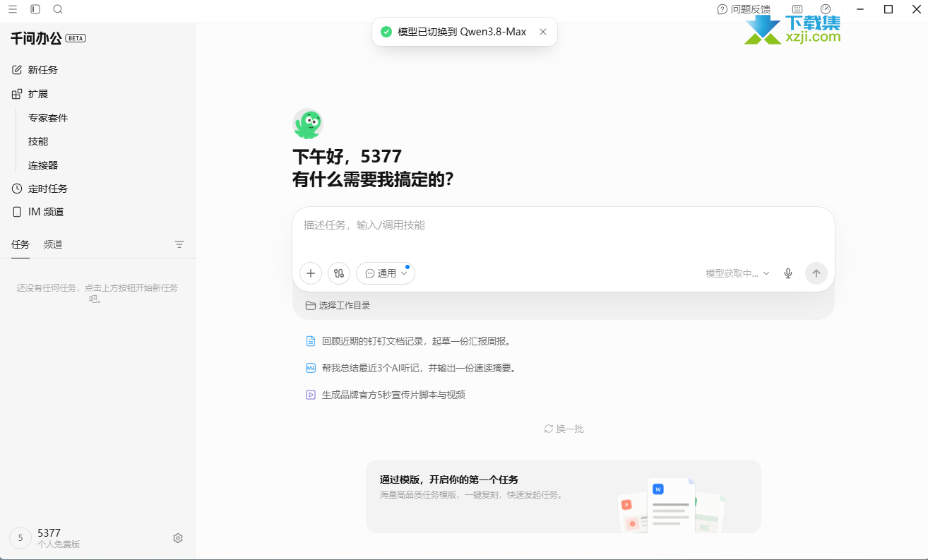Click the plus attachment button
Screen dimensions: 928x560
click(311, 273)
